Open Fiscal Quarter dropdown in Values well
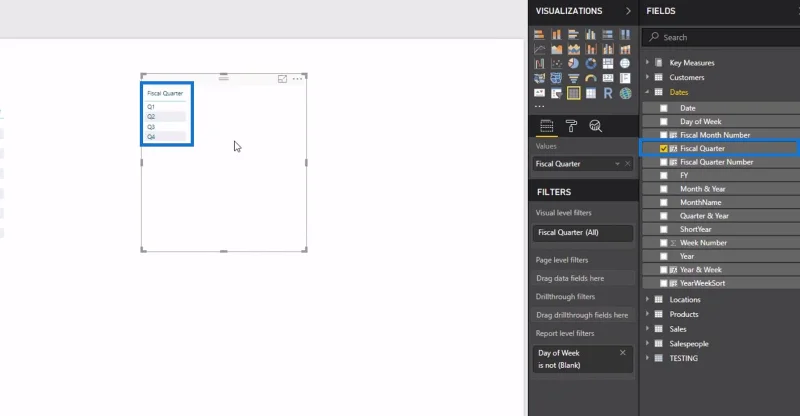The height and width of the screenshot is (416, 800). [x=617, y=164]
